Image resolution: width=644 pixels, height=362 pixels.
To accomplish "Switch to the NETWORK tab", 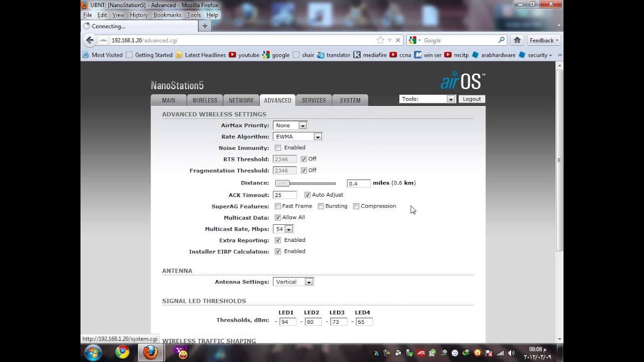I will (x=241, y=101).
